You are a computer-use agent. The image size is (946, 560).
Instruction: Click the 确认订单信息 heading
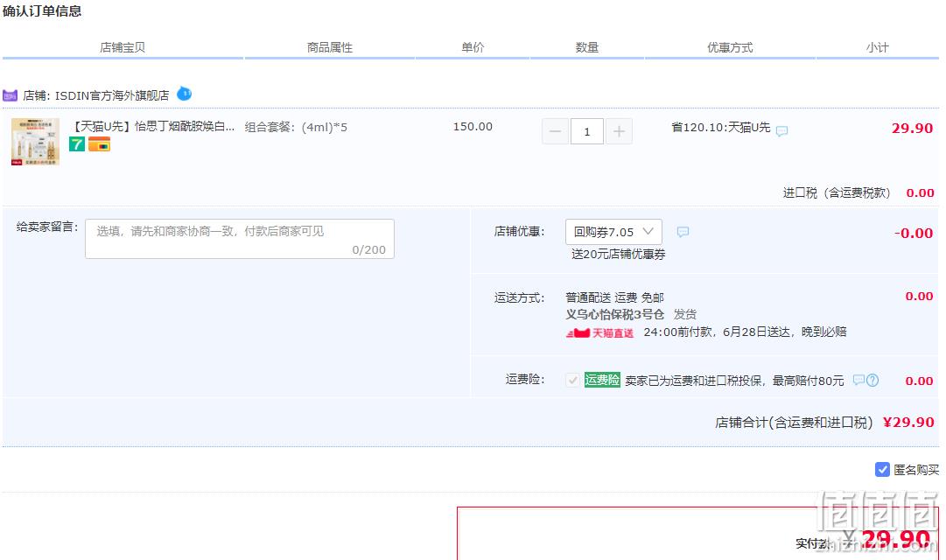click(x=42, y=10)
